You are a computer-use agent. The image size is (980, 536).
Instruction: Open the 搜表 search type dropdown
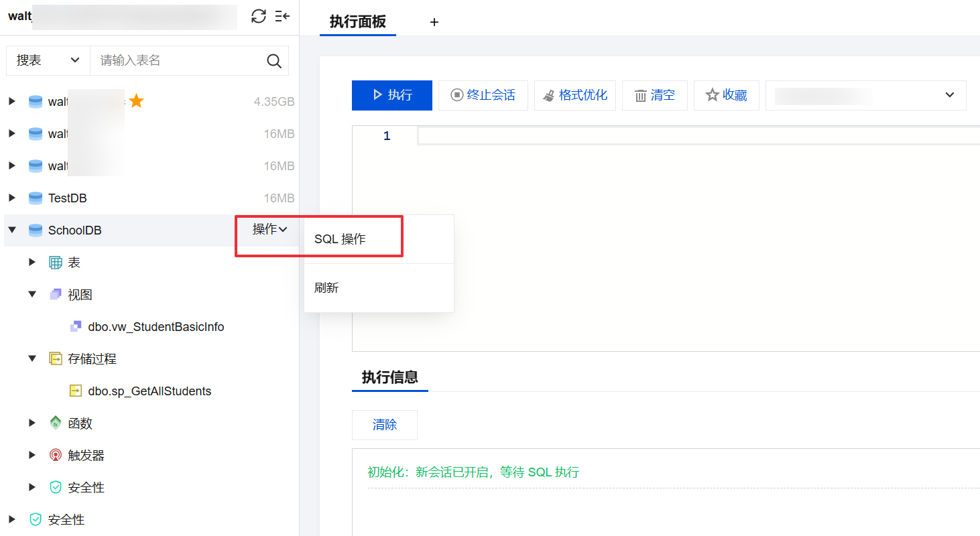click(48, 61)
